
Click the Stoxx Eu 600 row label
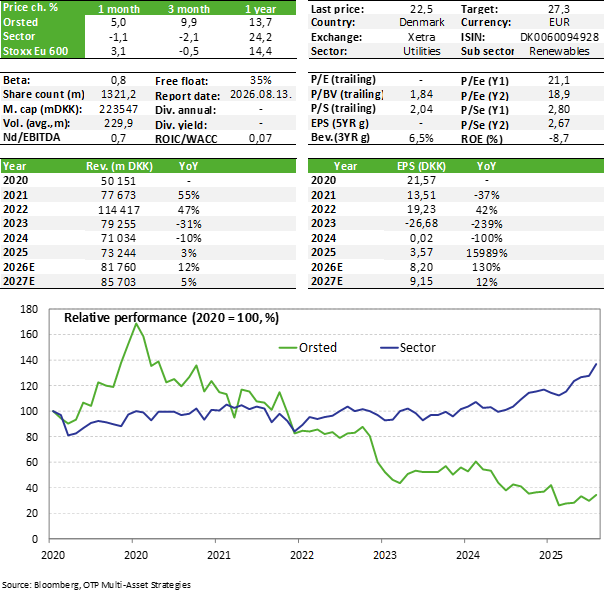[35, 51]
